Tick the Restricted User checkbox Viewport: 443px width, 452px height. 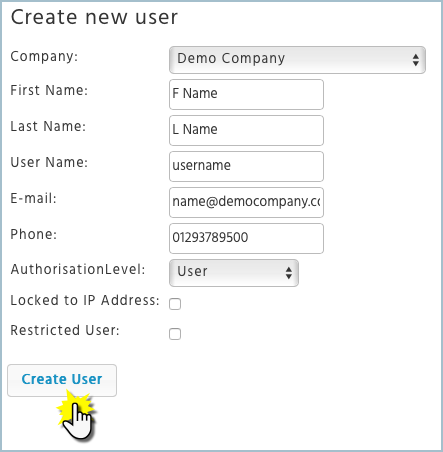click(x=175, y=334)
